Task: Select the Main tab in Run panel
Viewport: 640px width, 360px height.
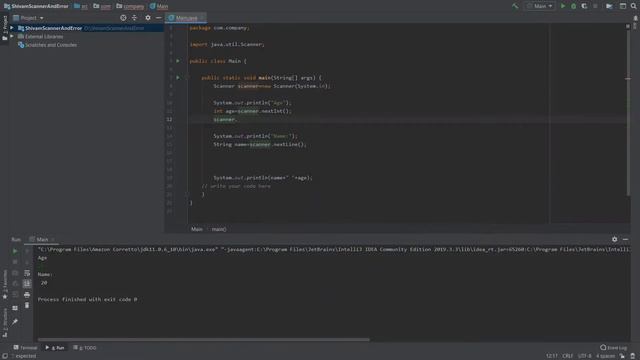Action: point(42,239)
